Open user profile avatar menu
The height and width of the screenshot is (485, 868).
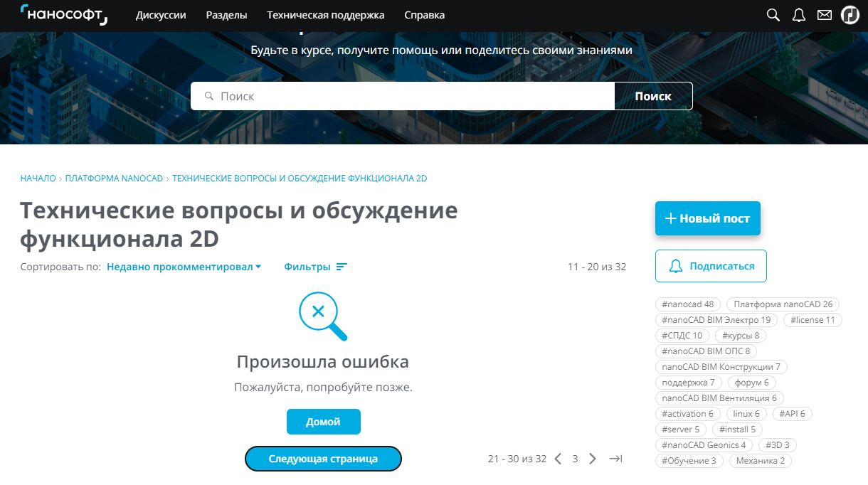850,15
